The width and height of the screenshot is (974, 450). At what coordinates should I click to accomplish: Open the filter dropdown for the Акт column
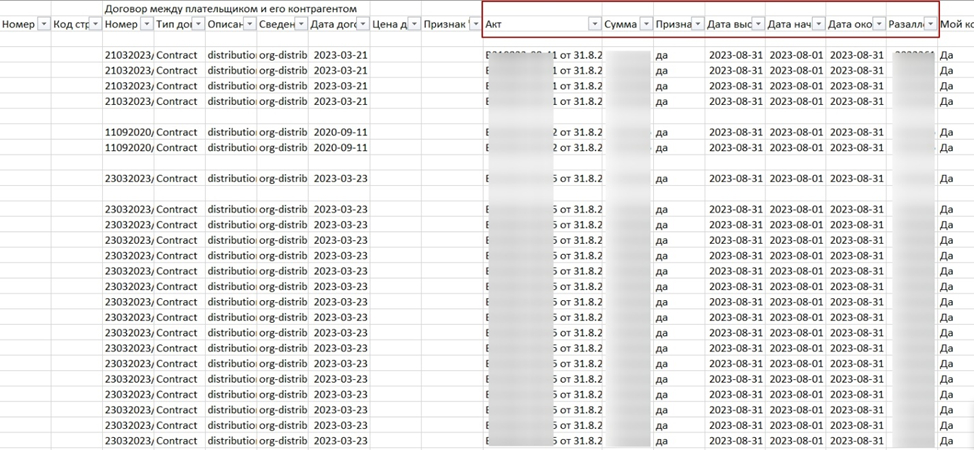tap(594, 24)
